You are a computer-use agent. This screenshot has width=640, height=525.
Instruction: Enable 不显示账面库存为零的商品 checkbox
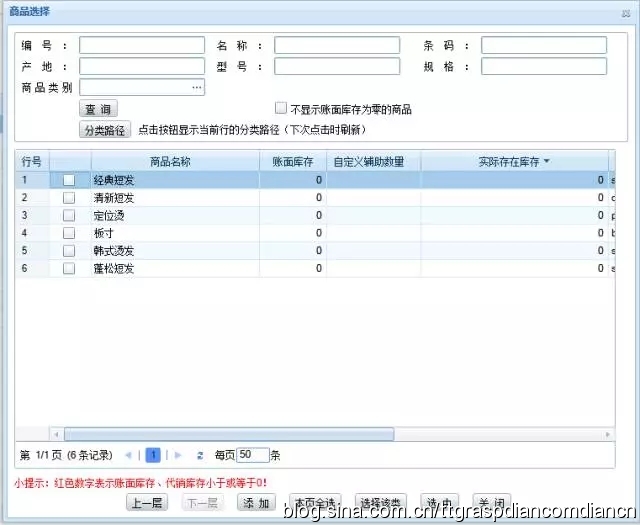pos(281,109)
